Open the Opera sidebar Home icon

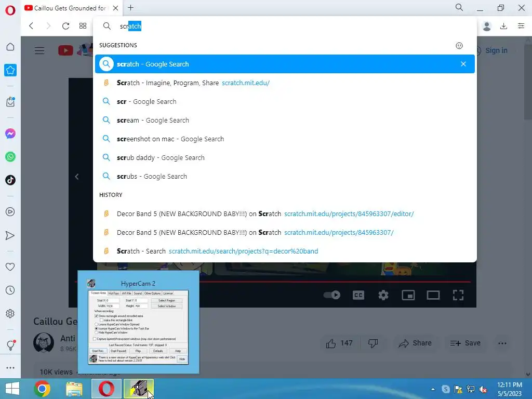tap(10, 47)
